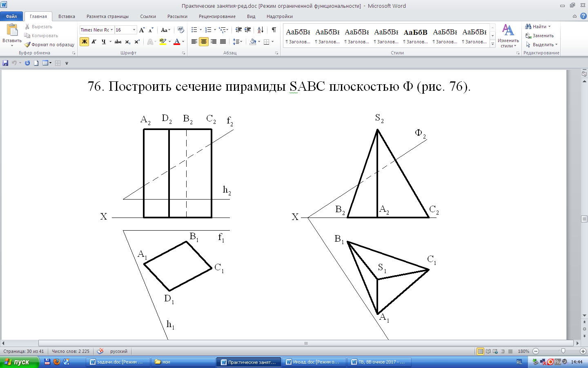Viewport: 588px width, 368px height.
Task: Apply strikethrough formatting to text
Action: pos(118,42)
